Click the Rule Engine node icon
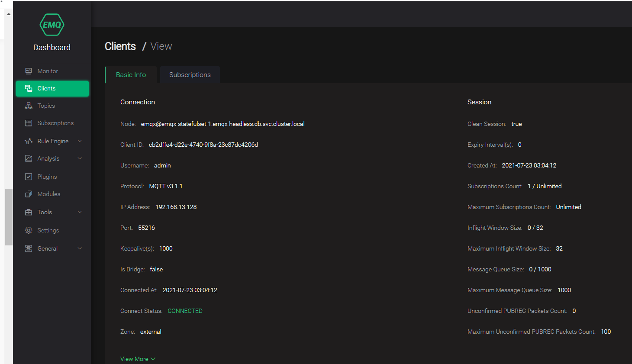The width and height of the screenshot is (632, 364). (29, 141)
